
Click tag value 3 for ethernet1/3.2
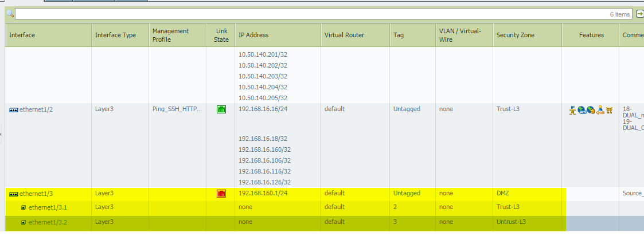(395, 222)
